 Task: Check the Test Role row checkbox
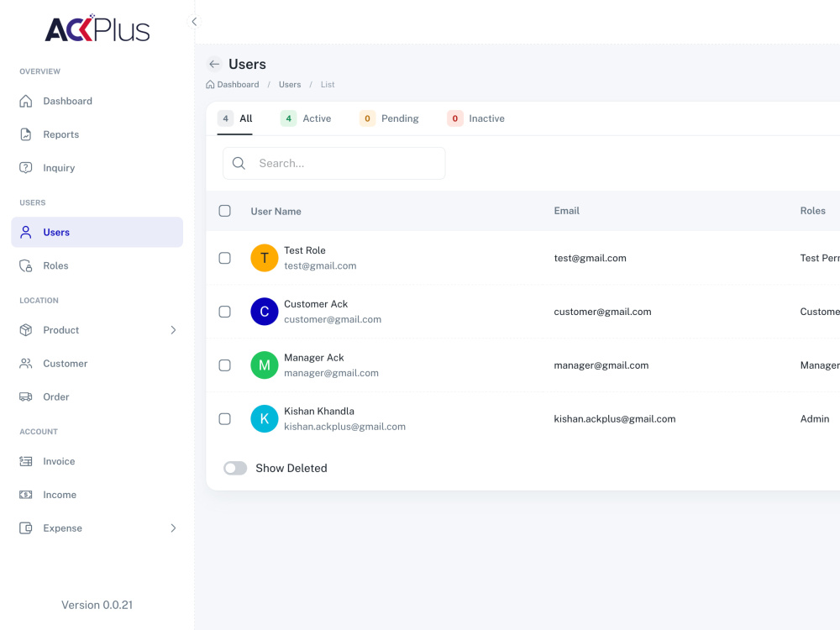(225, 258)
